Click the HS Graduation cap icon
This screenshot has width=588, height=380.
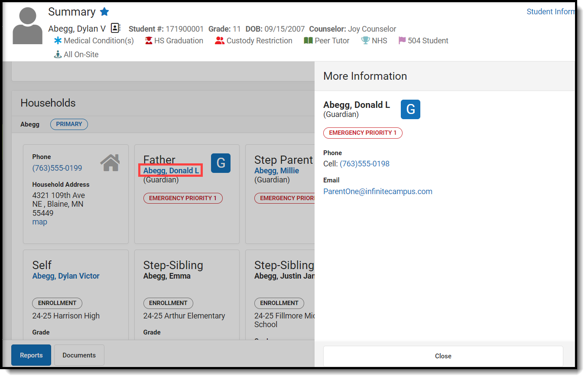149,41
